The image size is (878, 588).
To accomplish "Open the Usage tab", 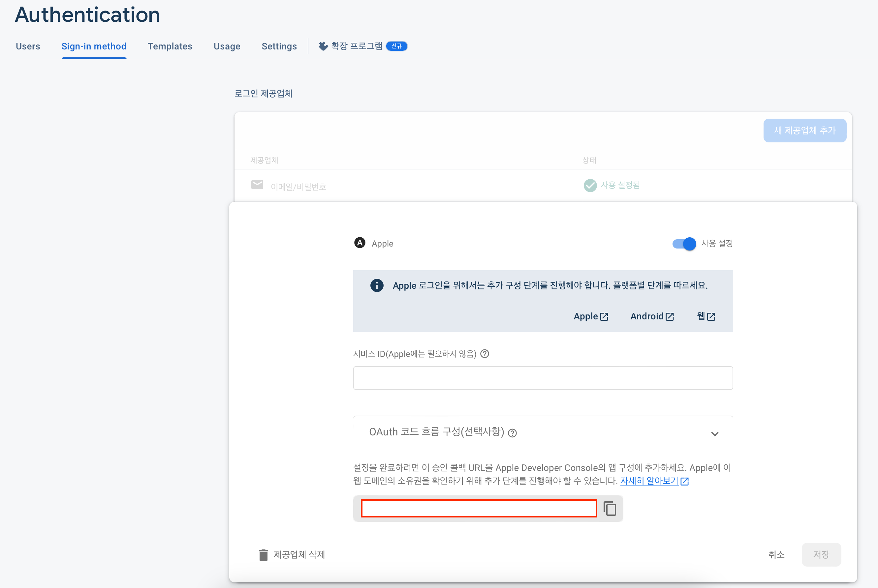I will tap(227, 46).
